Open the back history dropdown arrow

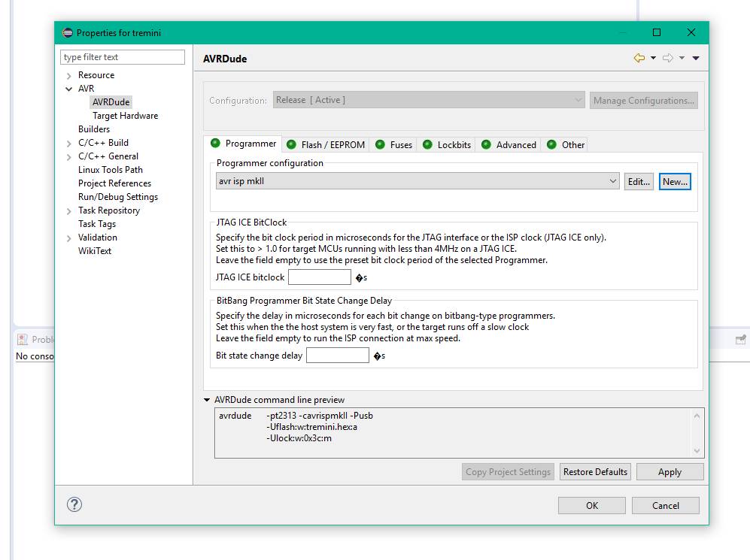coord(653,58)
